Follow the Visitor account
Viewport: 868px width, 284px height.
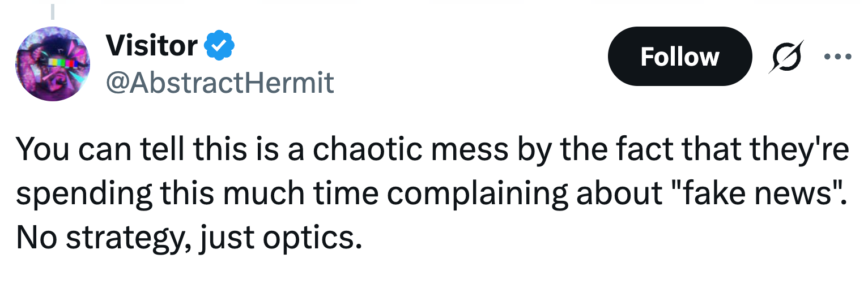tap(679, 57)
